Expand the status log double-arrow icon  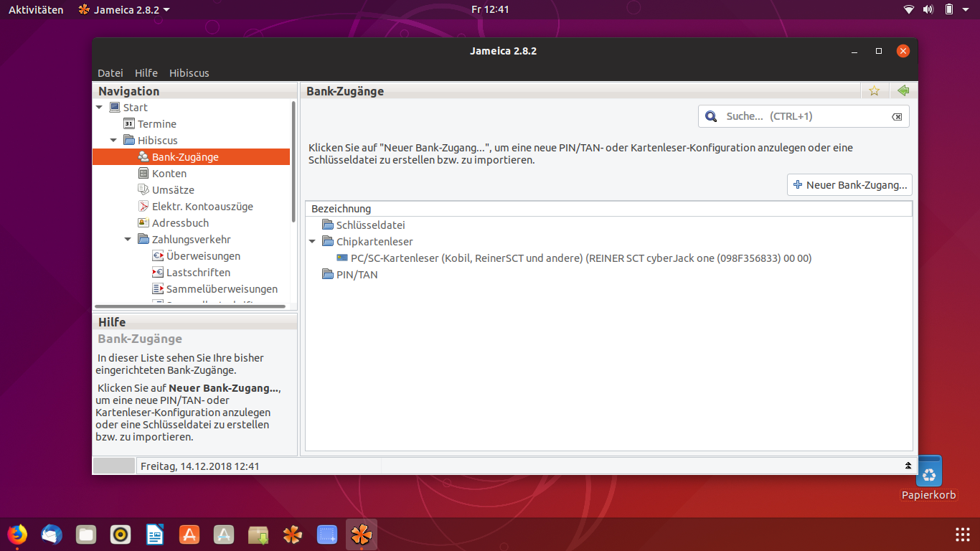(908, 466)
